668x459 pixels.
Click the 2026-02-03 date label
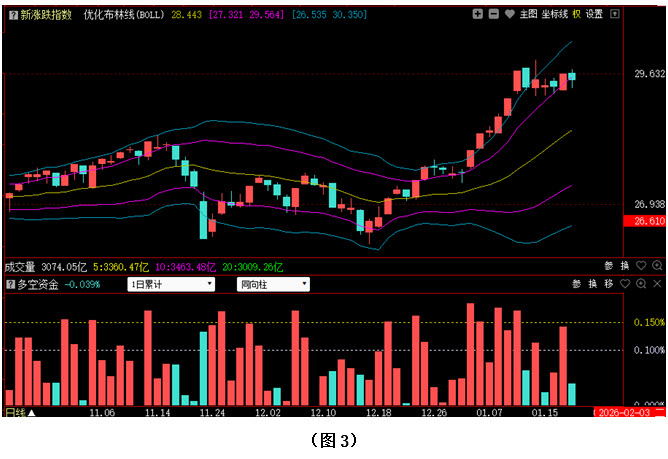[x=628, y=412]
